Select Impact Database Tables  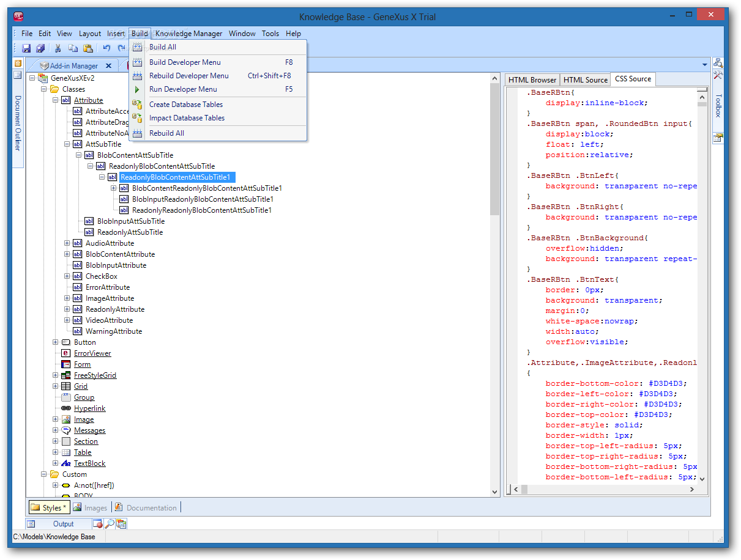(218, 118)
